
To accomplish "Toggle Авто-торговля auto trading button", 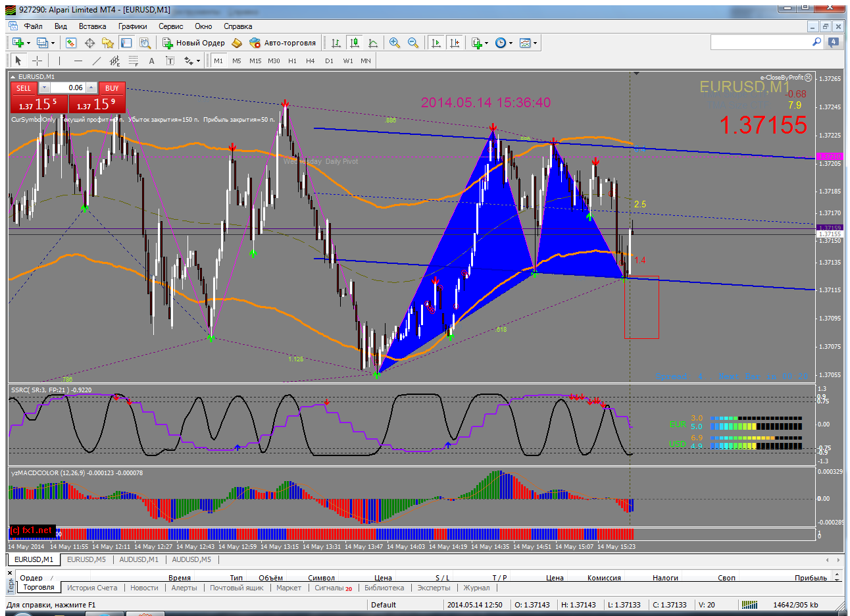I will pos(283,43).
